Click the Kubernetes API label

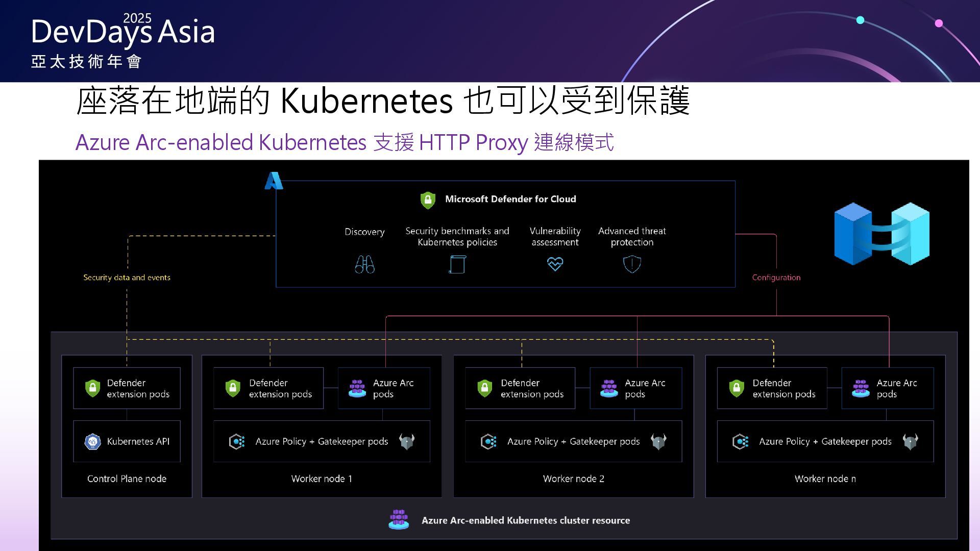point(138,441)
